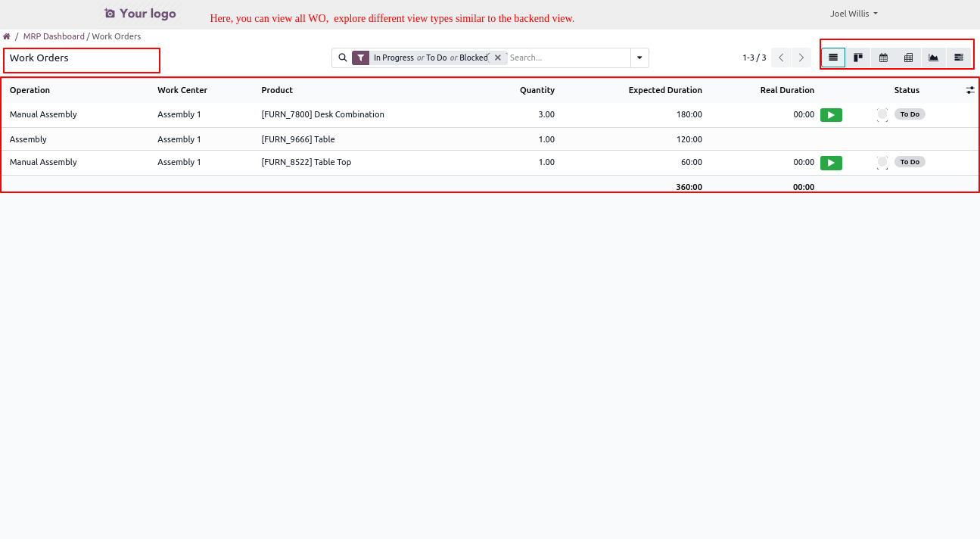Image resolution: width=980 pixels, height=542 pixels.
Task: Go to the next page of records
Action: [x=801, y=58]
